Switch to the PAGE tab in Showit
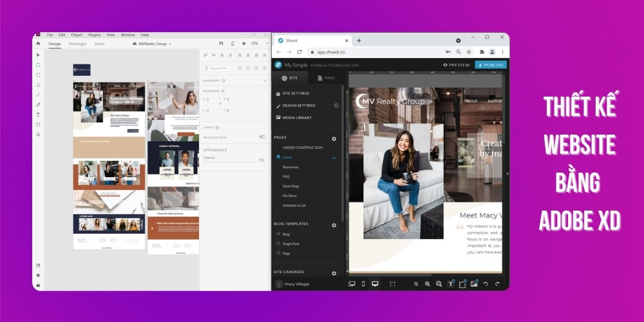 pyautogui.click(x=327, y=78)
